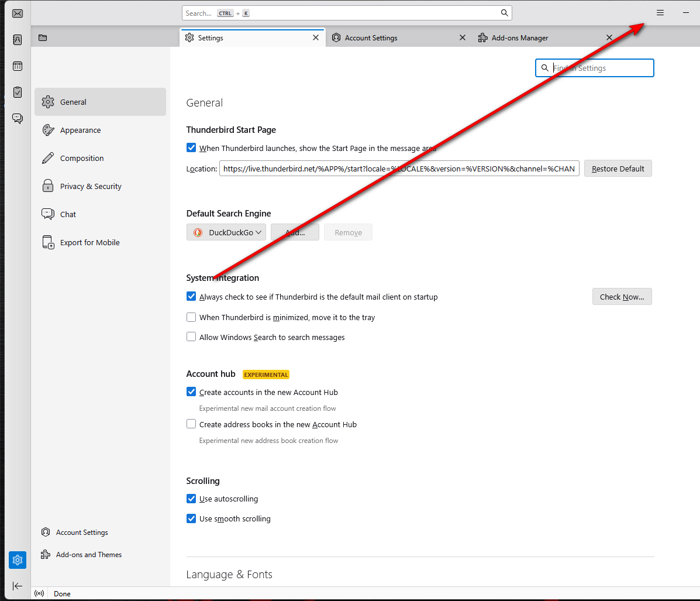Image resolution: width=700 pixels, height=601 pixels.
Task: Close the Add-ons Manager tab
Action: (x=609, y=37)
